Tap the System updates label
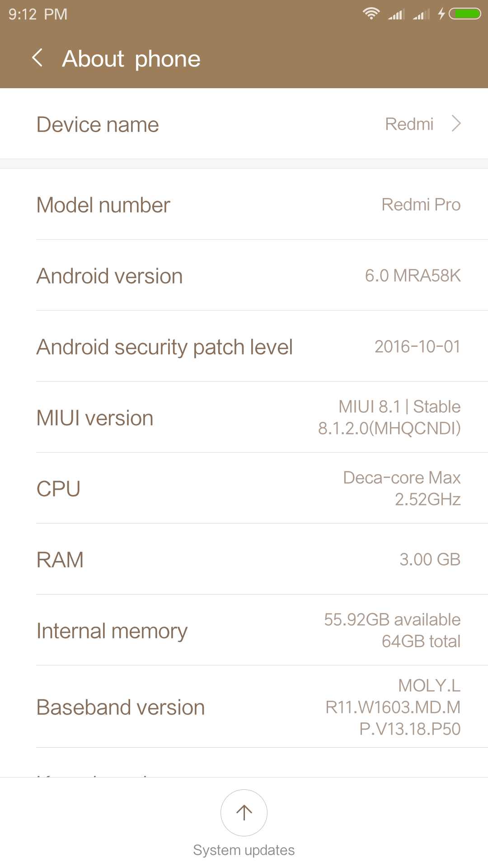The width and height of the screenshot is (488, 868). click(x=244, y=850)
